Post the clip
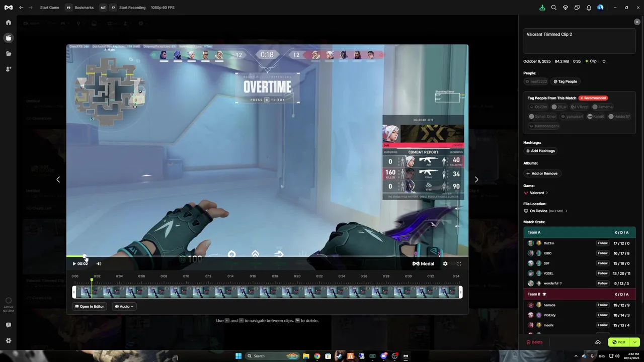 click(619, 342)
